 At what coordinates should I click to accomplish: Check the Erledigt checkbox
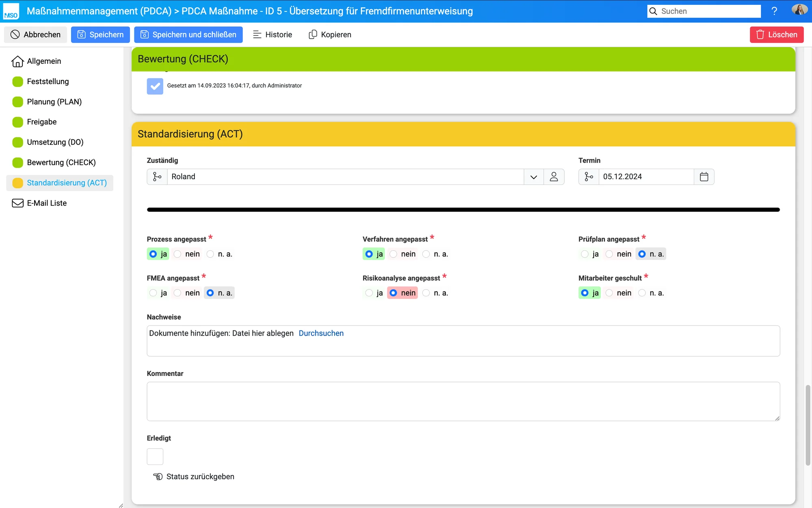155,456
